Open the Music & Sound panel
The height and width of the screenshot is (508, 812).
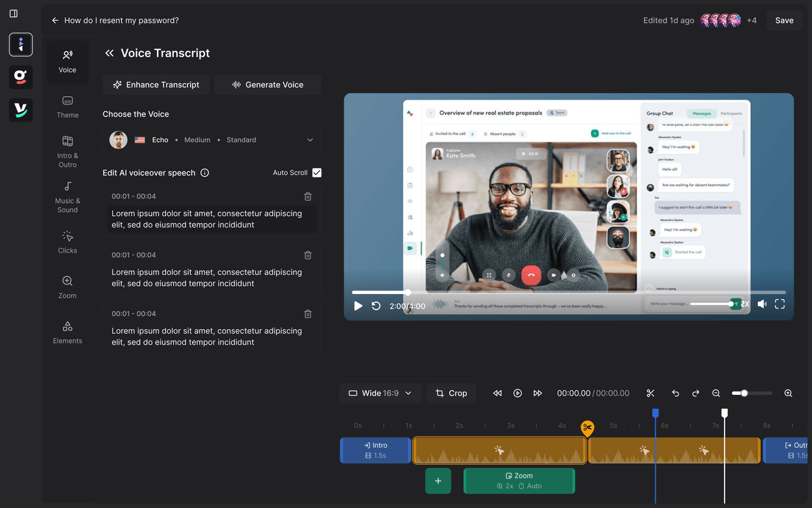click(x=68, y=196)
